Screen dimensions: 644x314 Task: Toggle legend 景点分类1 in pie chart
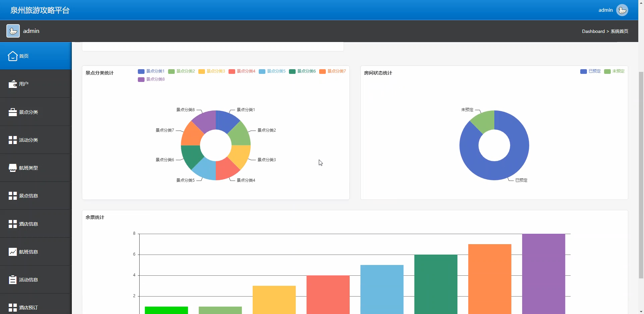point(151,71)
